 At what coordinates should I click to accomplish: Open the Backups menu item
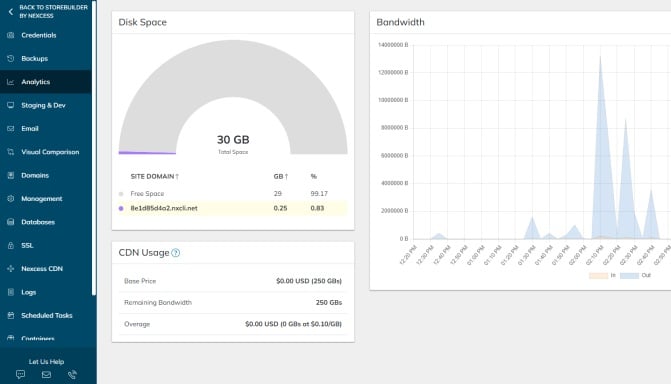coord(46,58)
